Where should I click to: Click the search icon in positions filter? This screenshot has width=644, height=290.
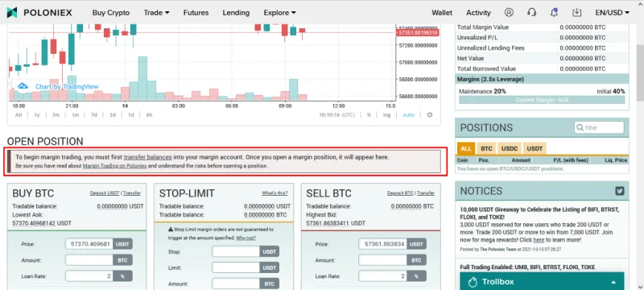[x=580, y=128]
